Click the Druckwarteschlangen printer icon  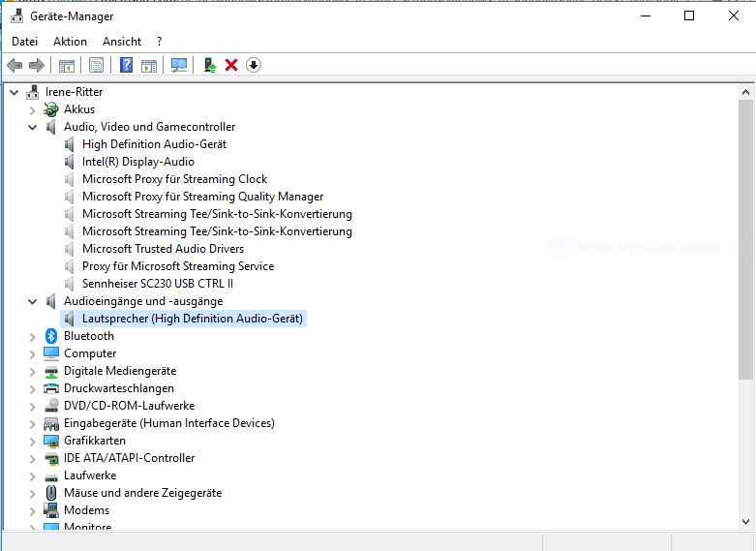point(51,388)
